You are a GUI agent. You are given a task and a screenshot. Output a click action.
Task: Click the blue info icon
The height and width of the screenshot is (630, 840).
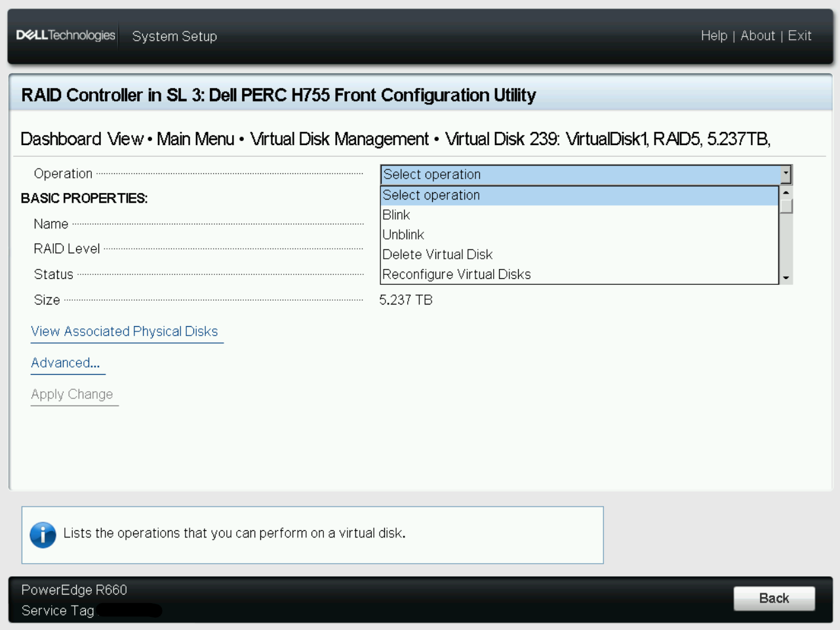click(43, 535)
